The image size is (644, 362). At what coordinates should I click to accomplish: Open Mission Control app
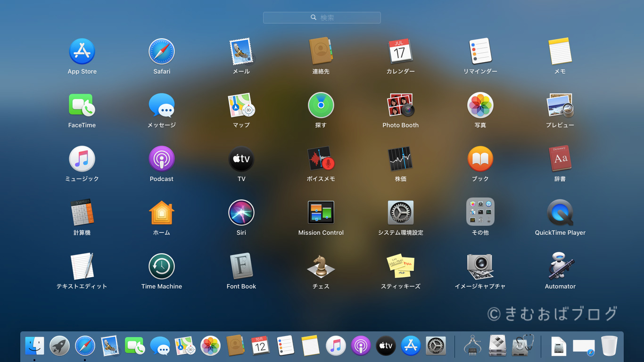tap(321, 213)
